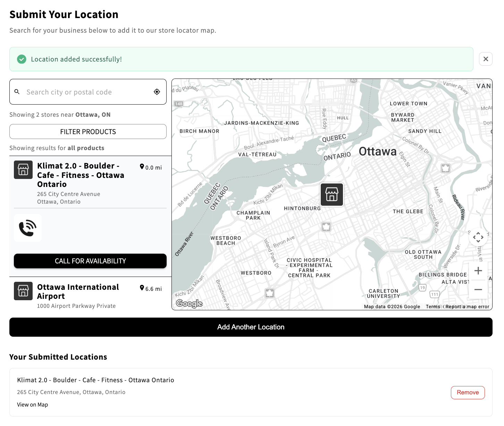The width and height of the screenshot is (504, 426).
Task: Select the Klimat 2.0 store icon in results list
Action: pyautogui.click(x=23, y=170)
